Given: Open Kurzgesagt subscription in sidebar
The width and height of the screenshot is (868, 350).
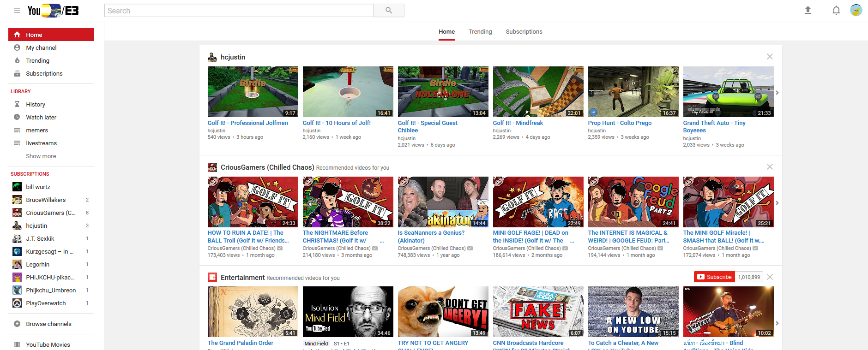Looking at the screenshot, I should (x=51, y=251).
